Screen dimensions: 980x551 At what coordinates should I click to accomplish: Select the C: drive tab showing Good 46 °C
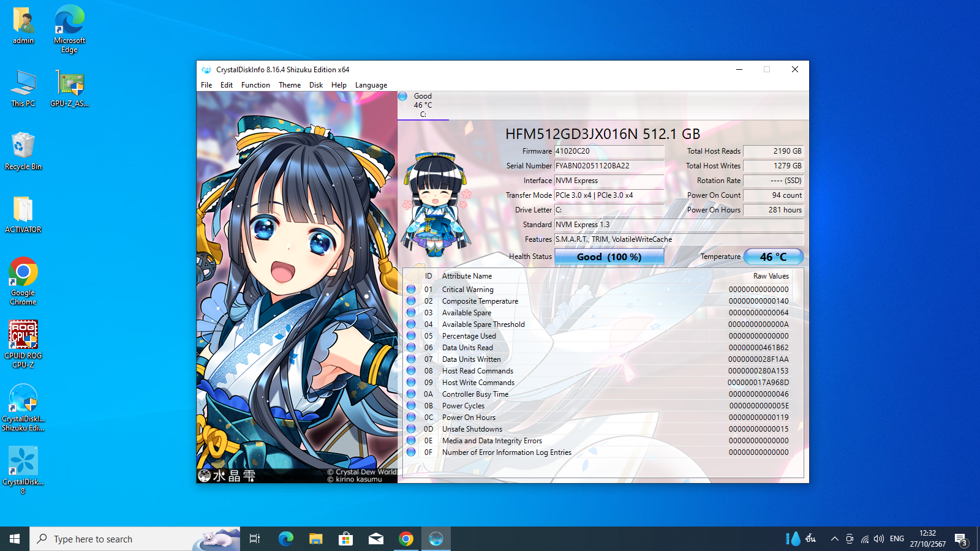click(x=423, y=105)
